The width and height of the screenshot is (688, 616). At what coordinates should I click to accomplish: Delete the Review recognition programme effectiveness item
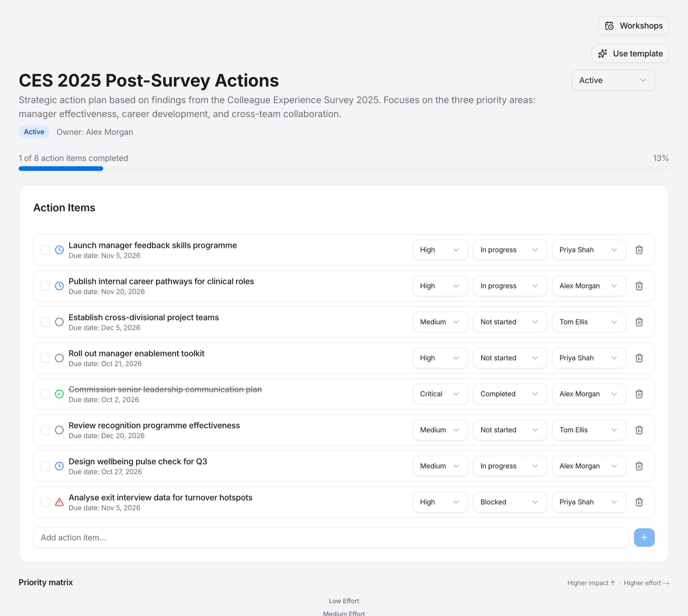pyautogui.click(x=639, y=430)
